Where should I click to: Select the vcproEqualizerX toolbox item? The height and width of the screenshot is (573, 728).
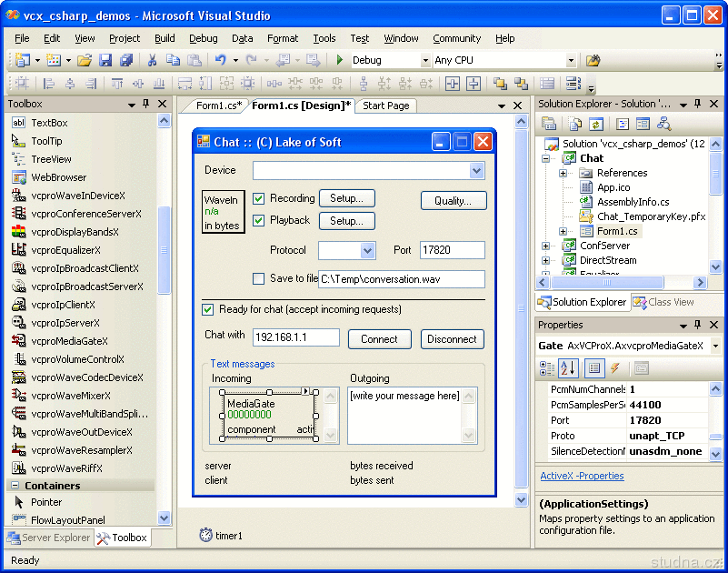(65, 250)
